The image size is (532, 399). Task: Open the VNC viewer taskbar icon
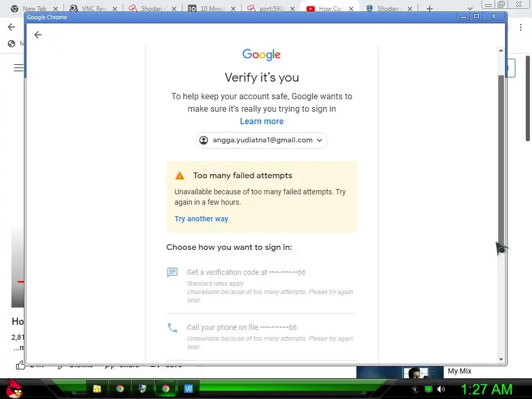[x=188, y=389]
